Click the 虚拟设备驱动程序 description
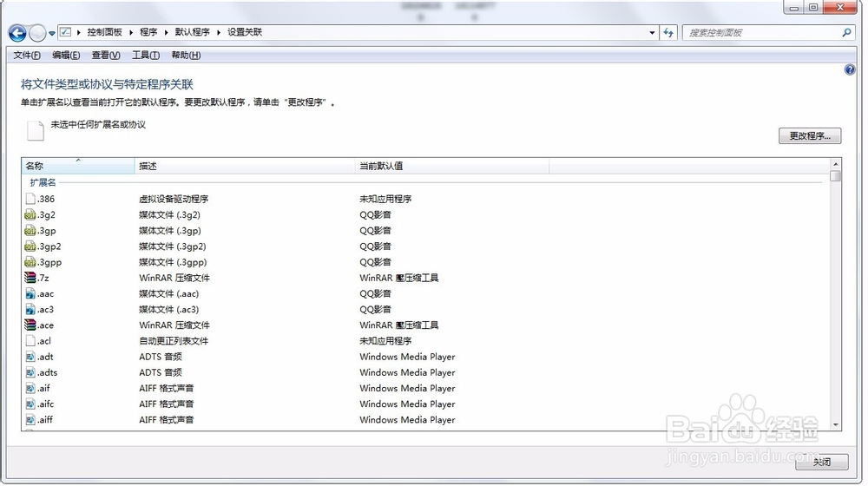 coord(174,199)
